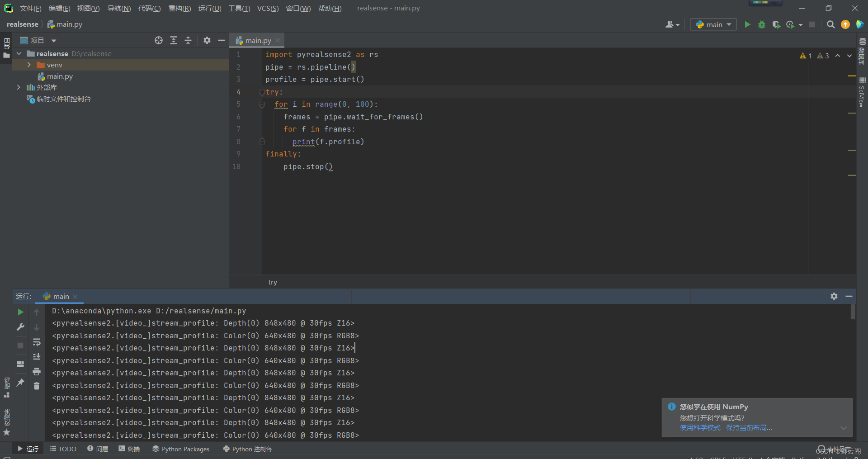This screenshot has height=459, width=868.
Task: Restore layout icon in run panel
Action: point(20,364)
